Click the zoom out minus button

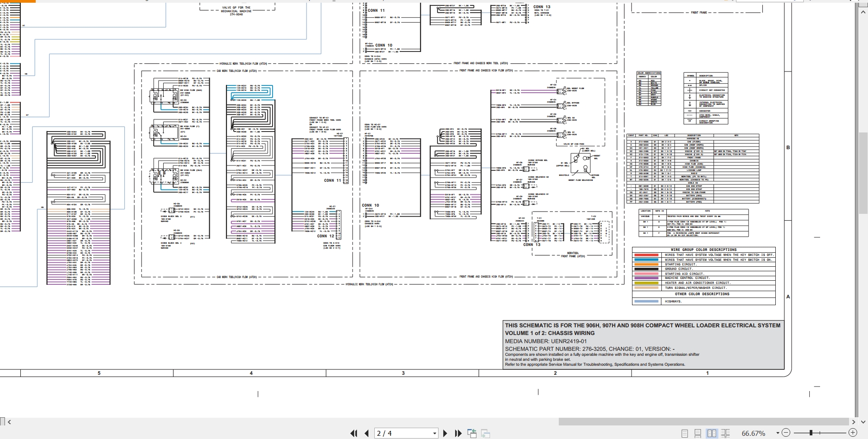(786, 433)
